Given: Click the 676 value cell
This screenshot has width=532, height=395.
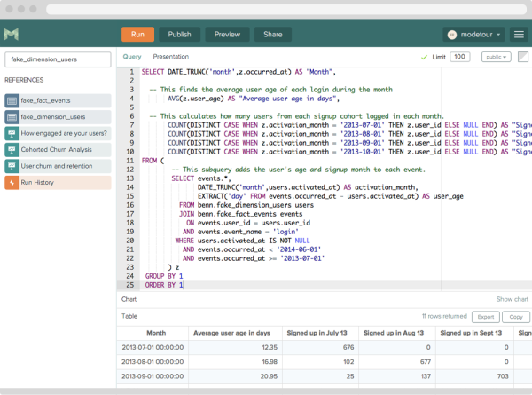Looking at the screenshot, I should coord(320,347).
